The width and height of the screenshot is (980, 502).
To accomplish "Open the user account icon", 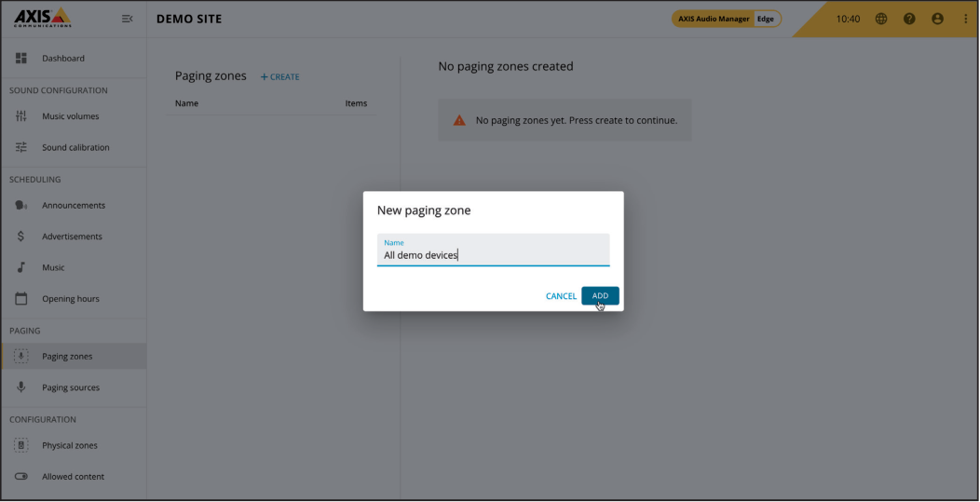I will pos(937,19).
